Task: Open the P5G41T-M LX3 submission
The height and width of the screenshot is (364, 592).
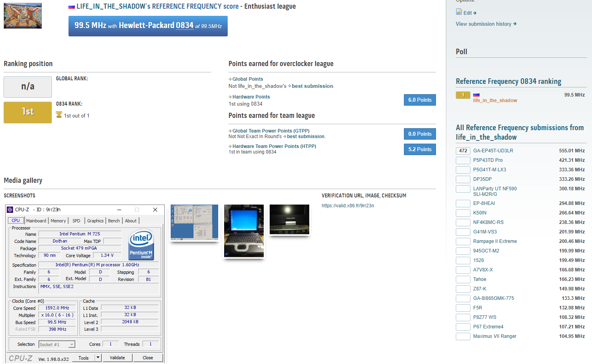Action: [489, 170]
